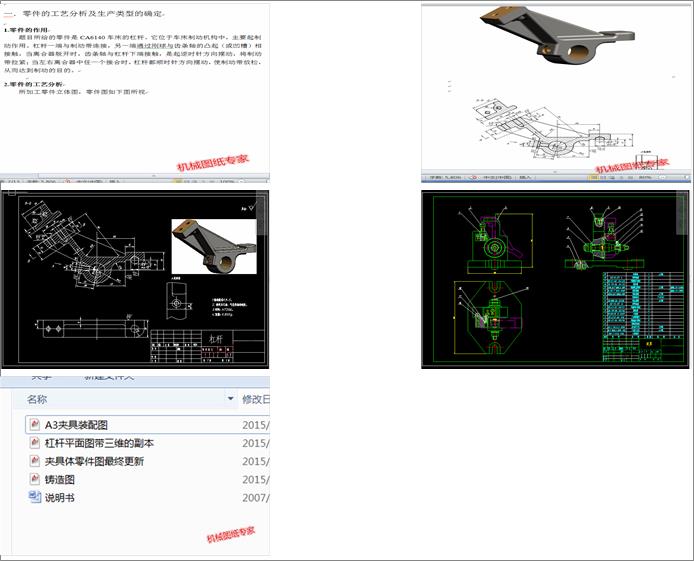Screen dimensions: 694x561
Task: Click the Word document icon beside 说明书
Action: point(35,497)
